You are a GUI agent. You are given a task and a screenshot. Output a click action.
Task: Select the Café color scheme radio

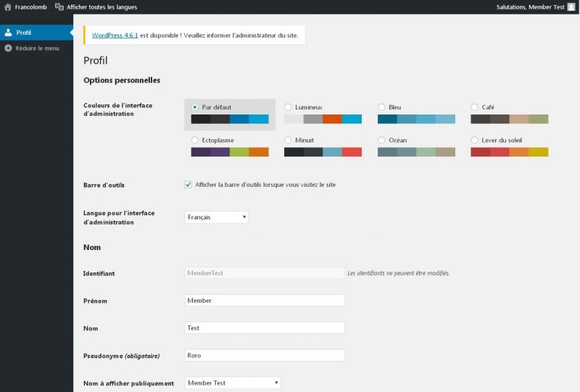pyautogui.click(x=474, y=107)
